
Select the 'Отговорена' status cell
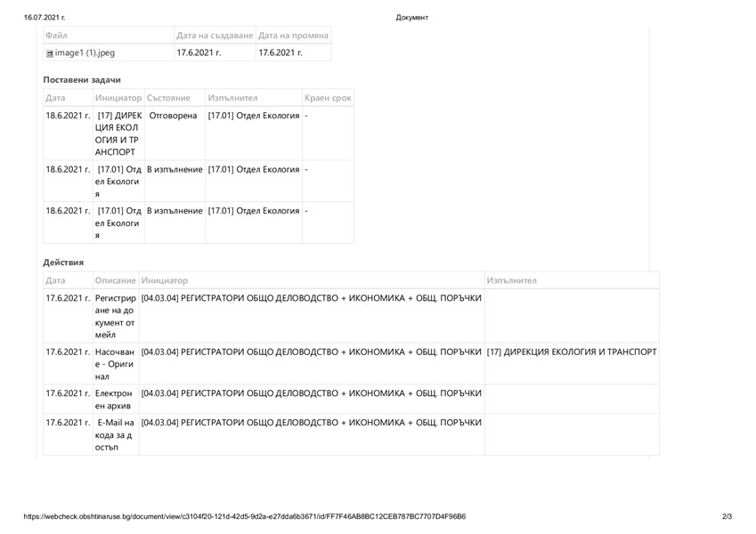(x=174, y=117)
